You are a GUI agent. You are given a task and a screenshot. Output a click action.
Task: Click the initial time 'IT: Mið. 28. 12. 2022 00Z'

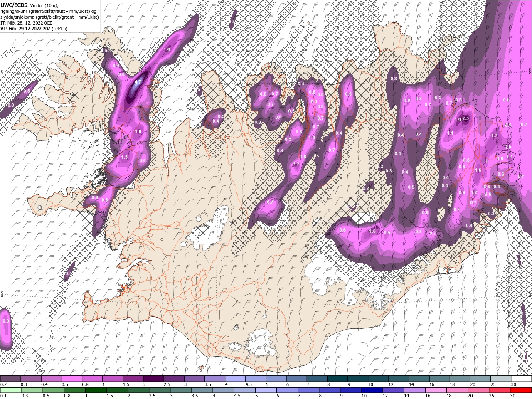(x=26, y=23)
